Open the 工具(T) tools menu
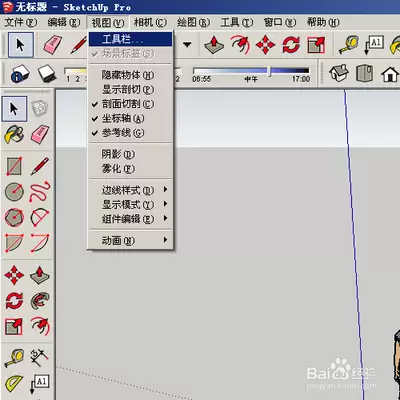The height and width of the screenshot is (400, 400). pos(237,23)
